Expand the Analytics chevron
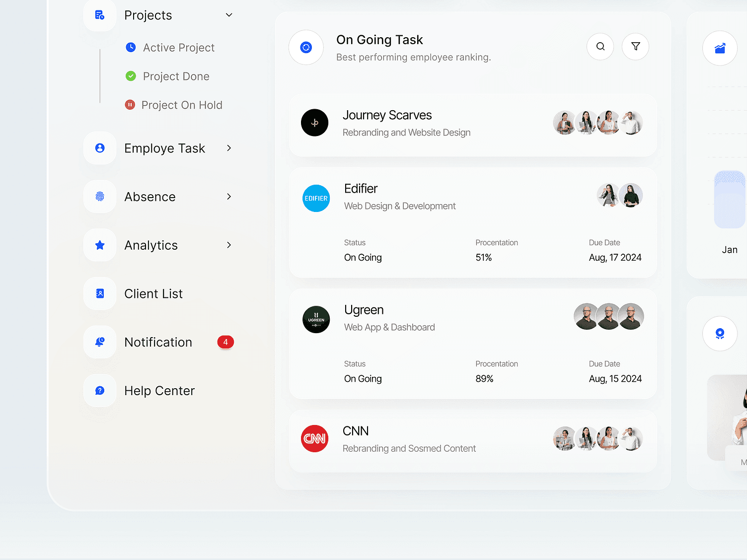The image size is (747, 560). click(x=229, y=245)
